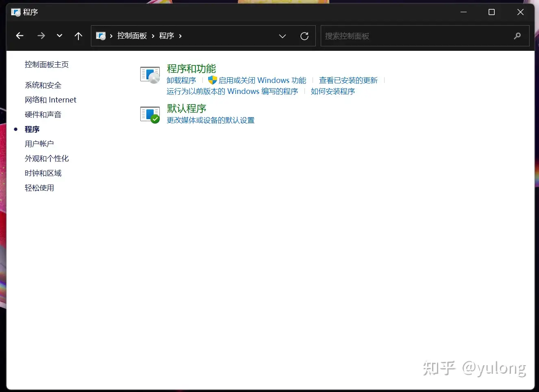Open the address bar history dropdown
Image resolution: width=539 pixels, height=392 pixels.
pyautogui.click(x=283, y=36)
